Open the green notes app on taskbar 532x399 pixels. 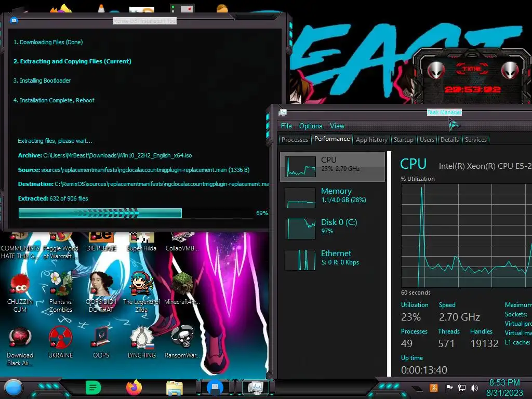pyautogui.click(x=94, y=388)
